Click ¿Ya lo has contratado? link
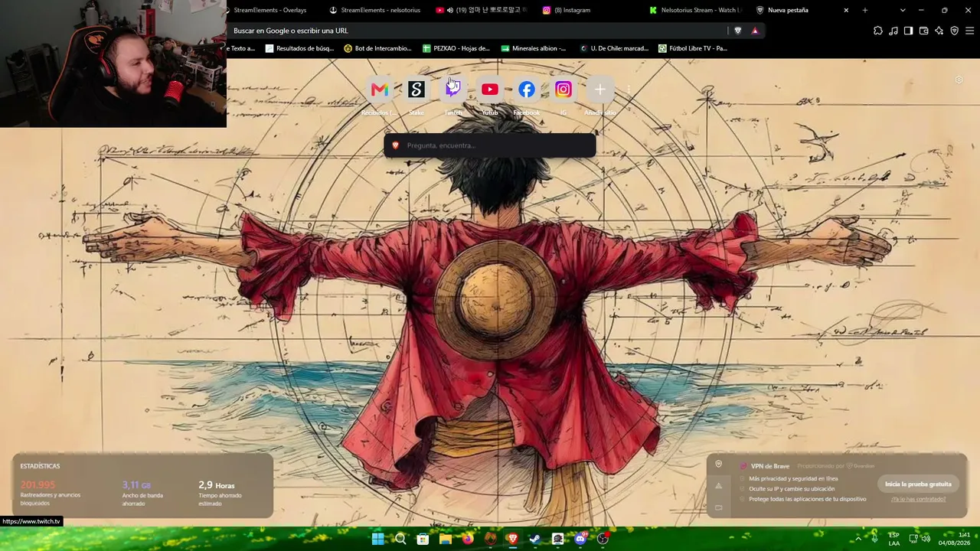The height and width of the screenshot is (551, 980). tap(918, 499)
